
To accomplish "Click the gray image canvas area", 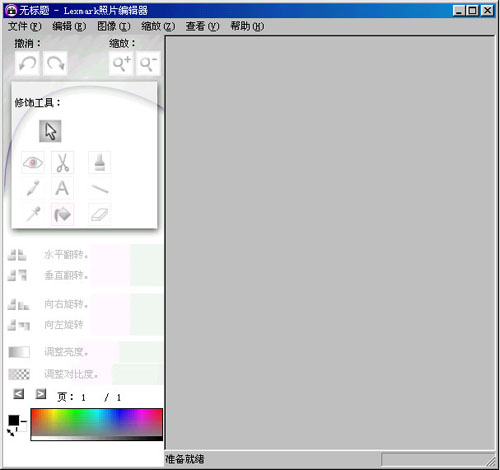I will tap(330, 243).
